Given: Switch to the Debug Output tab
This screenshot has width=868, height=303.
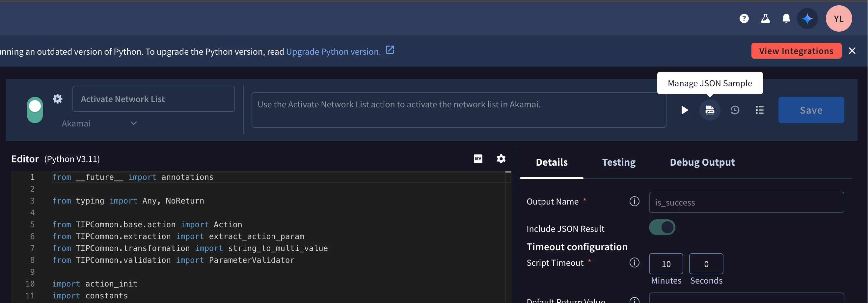Looking at the screenshot, I should (702, 162).
